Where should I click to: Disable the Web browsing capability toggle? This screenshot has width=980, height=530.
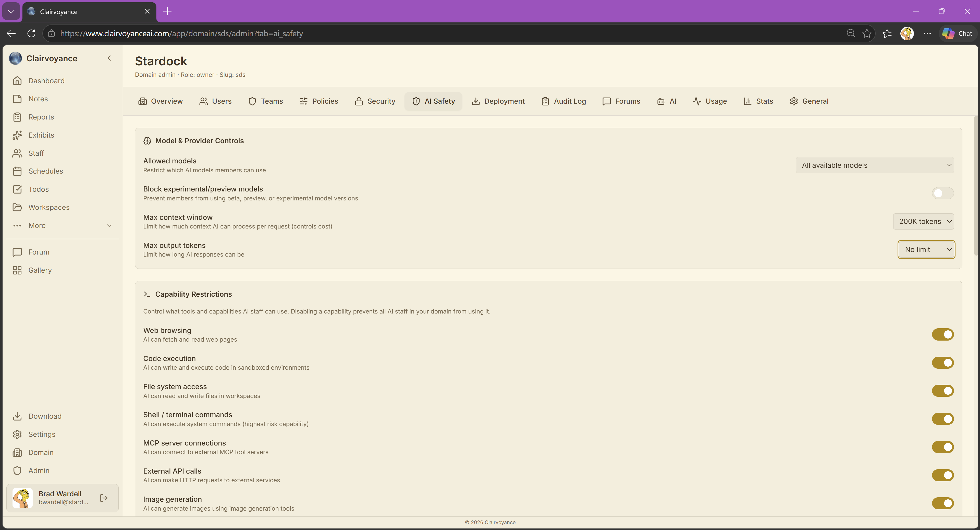pyautogui.click(x=942, y=334)
